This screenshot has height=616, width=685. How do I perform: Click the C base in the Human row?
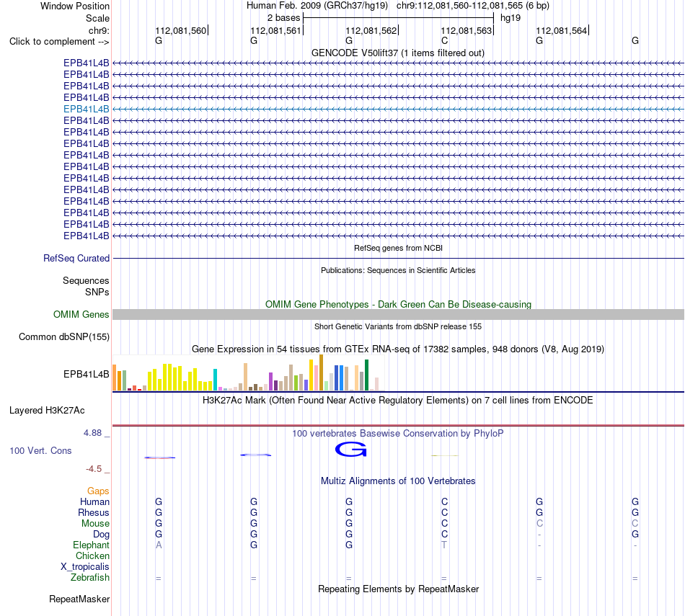click(x=444, y=501)
